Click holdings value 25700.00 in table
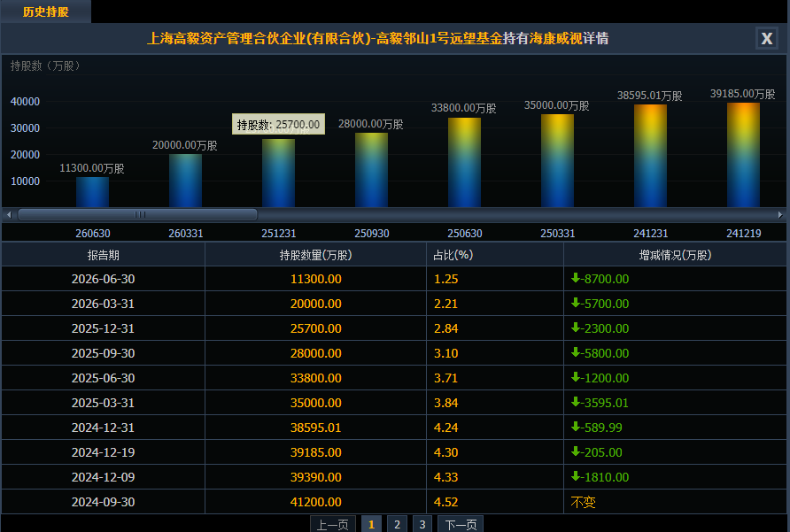The width and height of the screenshot is (790, 532). [316, 328]
